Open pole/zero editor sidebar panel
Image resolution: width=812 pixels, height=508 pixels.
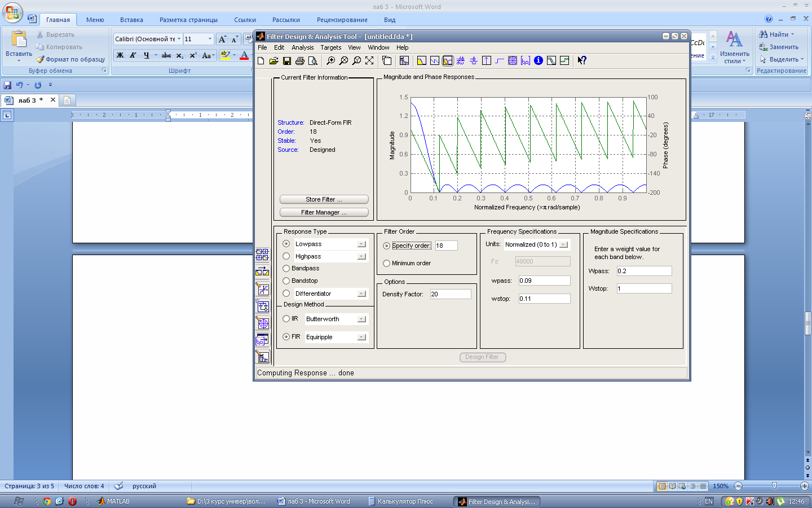tap(263, 323)
